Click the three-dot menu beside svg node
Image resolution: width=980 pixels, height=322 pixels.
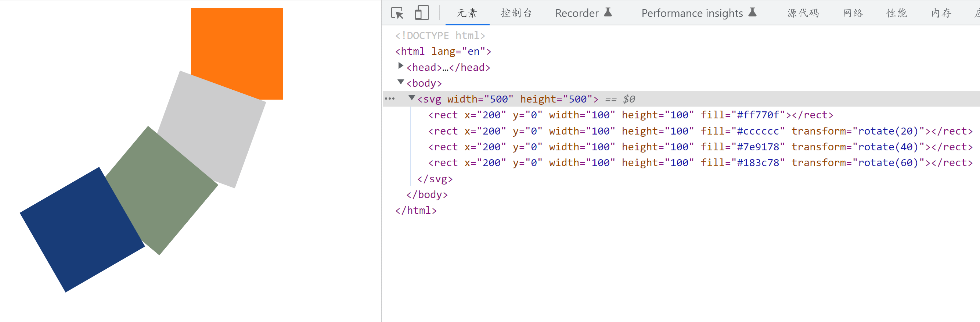pyautogui.click(x=390, y=99)
